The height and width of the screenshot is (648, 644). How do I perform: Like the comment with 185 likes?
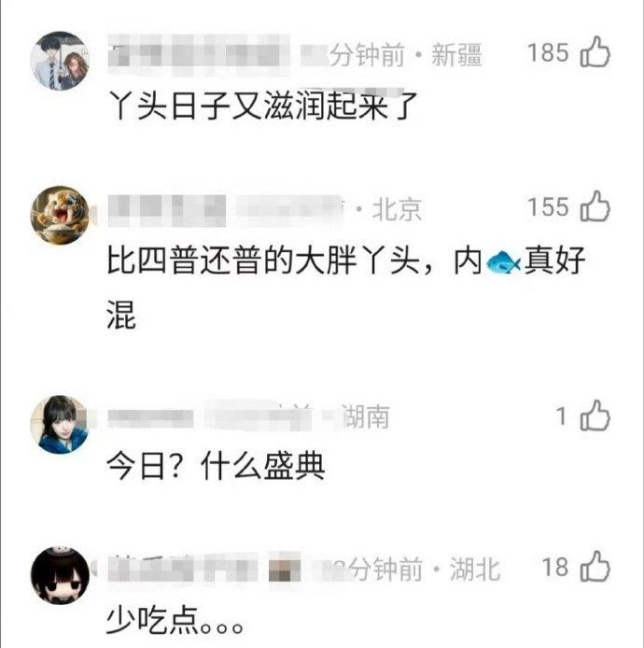click(595, 52)
